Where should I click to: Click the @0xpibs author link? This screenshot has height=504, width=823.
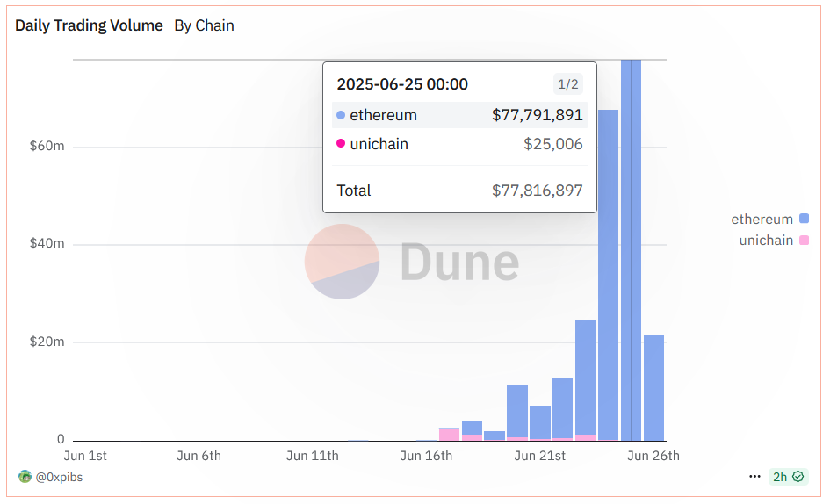(x=59, y=478)
